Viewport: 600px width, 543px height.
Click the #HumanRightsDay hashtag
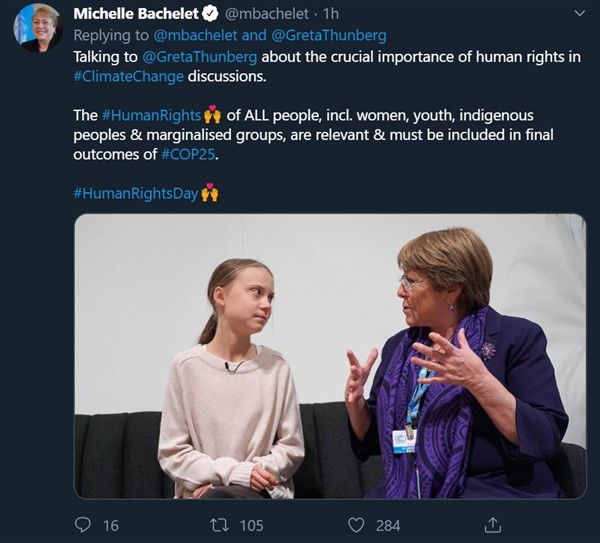click(x=136, y=192)
